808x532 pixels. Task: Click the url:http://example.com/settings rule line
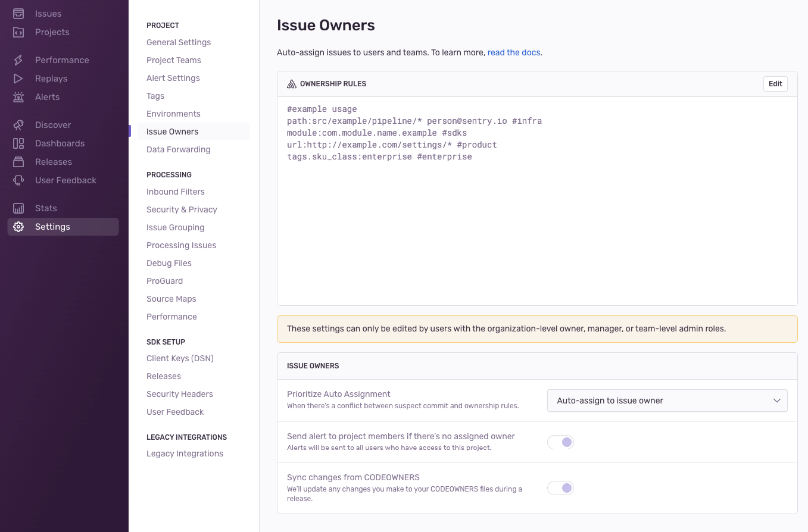[x=392, y=145]
